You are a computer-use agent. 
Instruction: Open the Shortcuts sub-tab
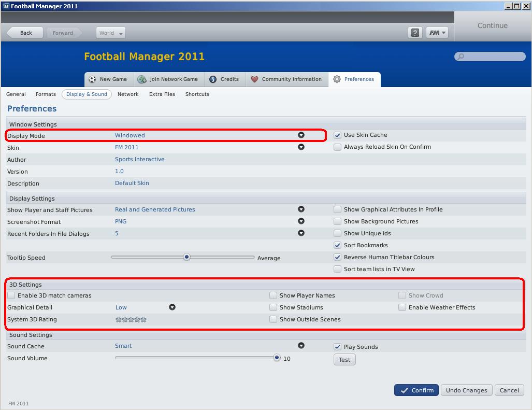click(x=197, y=94)
